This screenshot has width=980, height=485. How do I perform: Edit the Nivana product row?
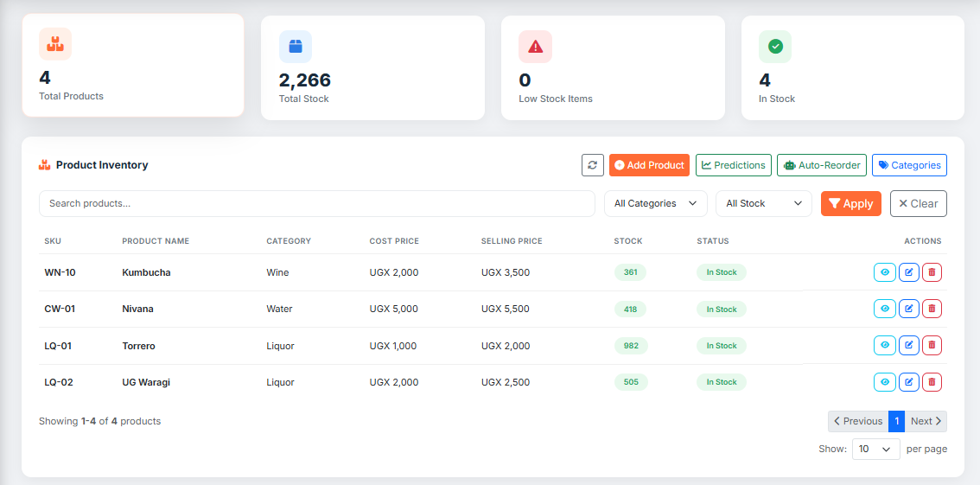(x=909, y=309)
